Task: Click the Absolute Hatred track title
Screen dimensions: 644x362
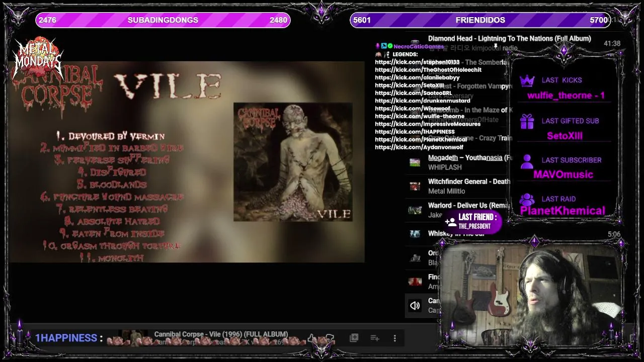Action: point(112,221)
